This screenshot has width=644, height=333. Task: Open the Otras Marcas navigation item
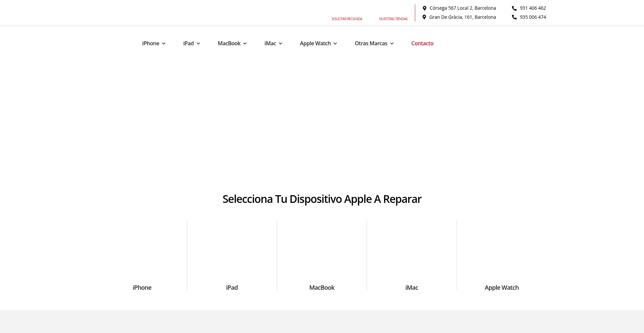371,43
